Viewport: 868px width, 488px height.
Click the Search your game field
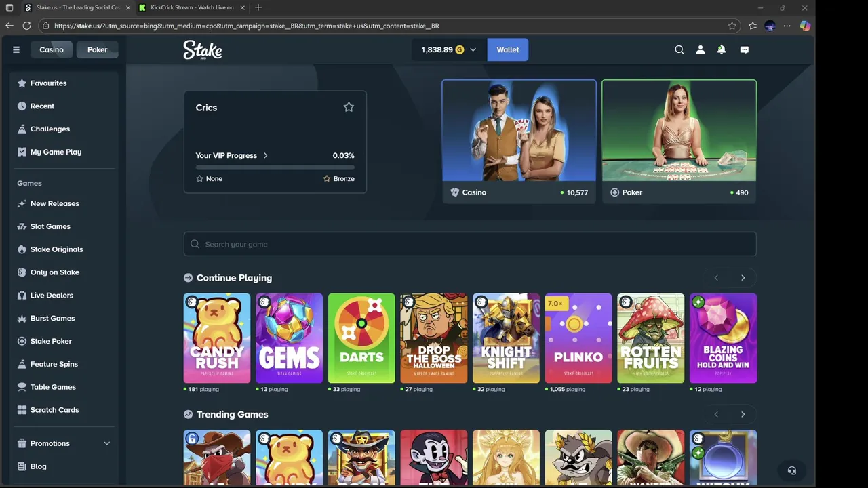click(470, 244)
